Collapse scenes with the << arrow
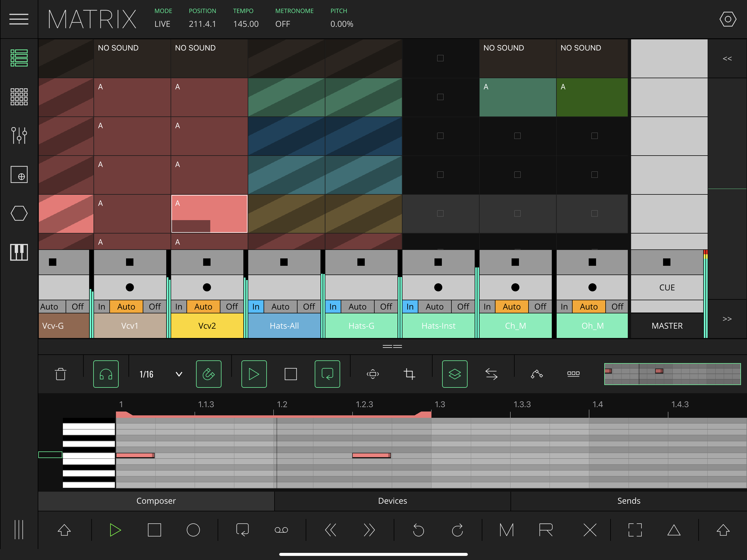 tap(727, 59)
